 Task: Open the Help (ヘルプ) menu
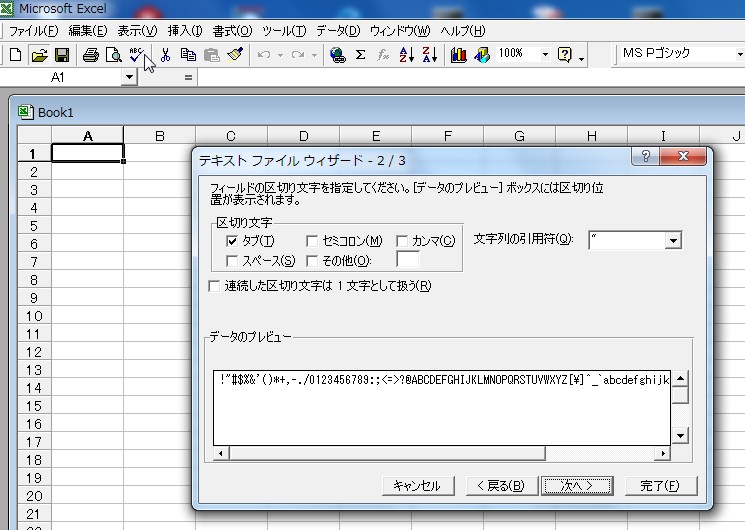tap(463, 31)
